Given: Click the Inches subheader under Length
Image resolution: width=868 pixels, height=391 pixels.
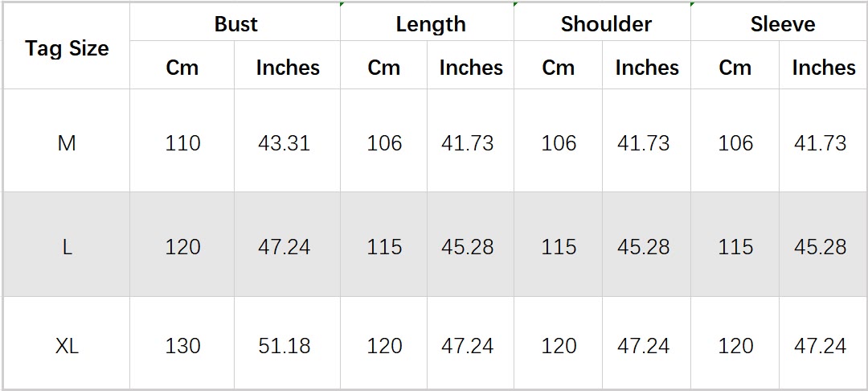Looking at the screenshot, I should click(x=470, y=68).
